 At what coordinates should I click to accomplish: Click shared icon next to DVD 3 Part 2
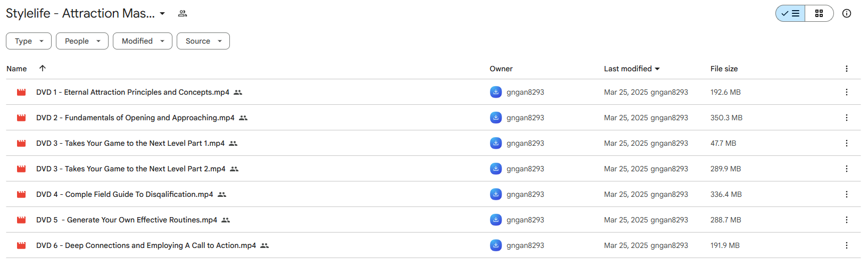[234, 169]
